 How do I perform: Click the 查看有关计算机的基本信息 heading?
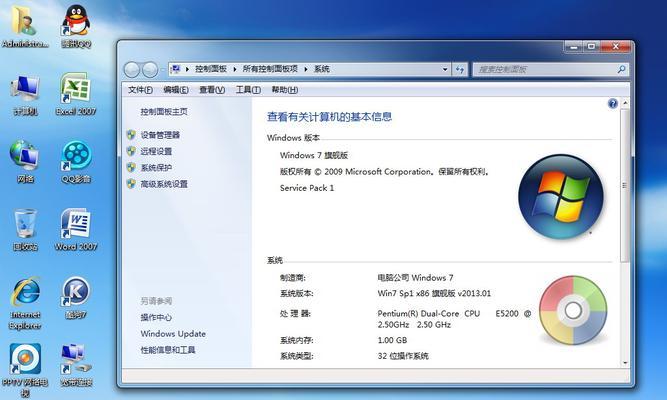pos(329,117)
